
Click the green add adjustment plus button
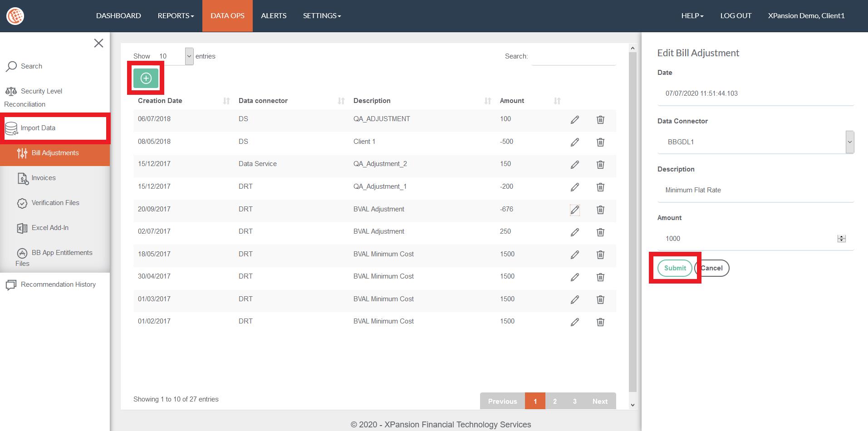[x=146, y=78]
